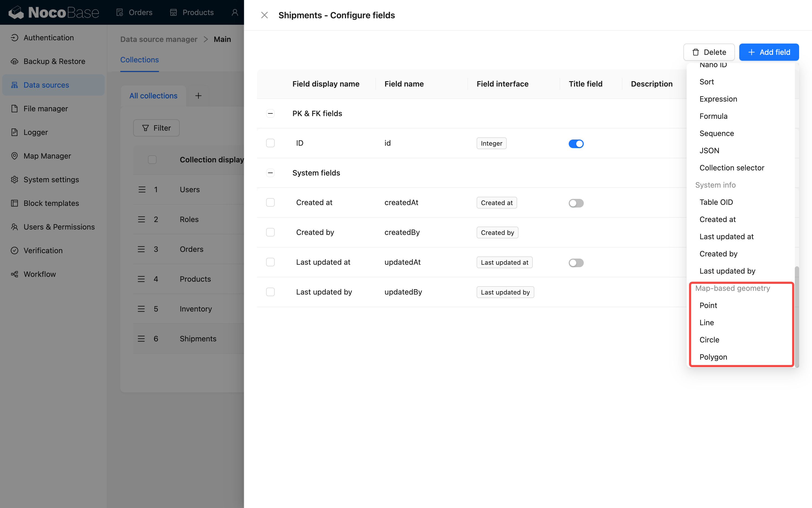Click the Verification check icon
The width and height of the screenshot is (812, 508).
pyautogui.click(x=15, y=250)
